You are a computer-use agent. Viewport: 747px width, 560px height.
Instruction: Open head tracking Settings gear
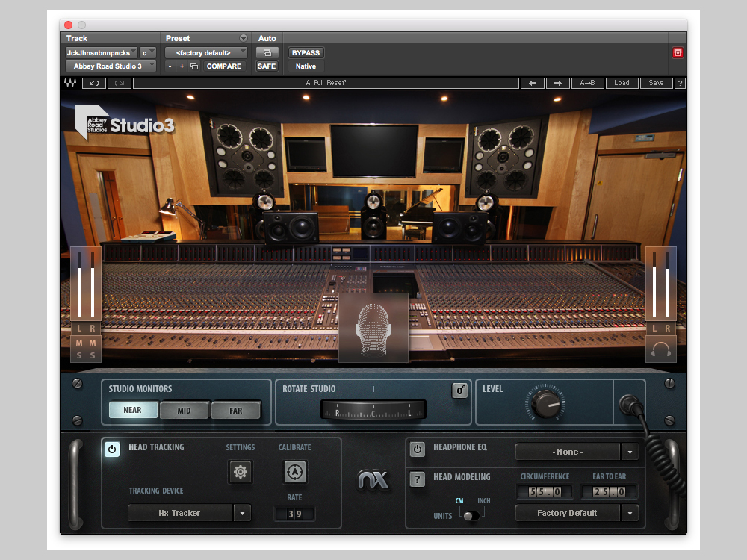coord(240,472)
